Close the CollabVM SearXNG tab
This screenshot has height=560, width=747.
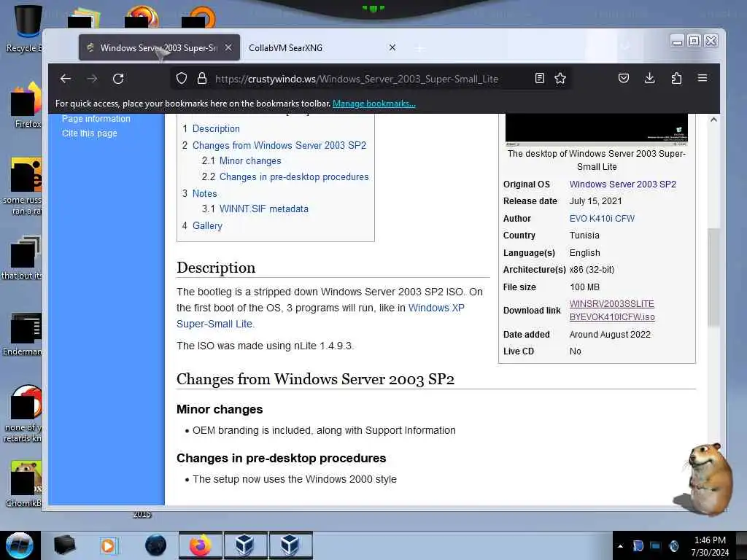pos(392,47)
